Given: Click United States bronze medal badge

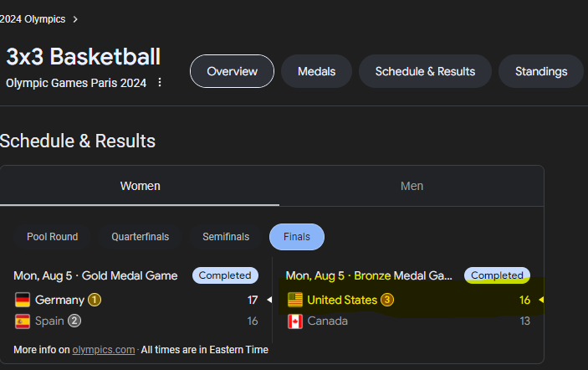Looking at the screenshot, I should point(387,300).
